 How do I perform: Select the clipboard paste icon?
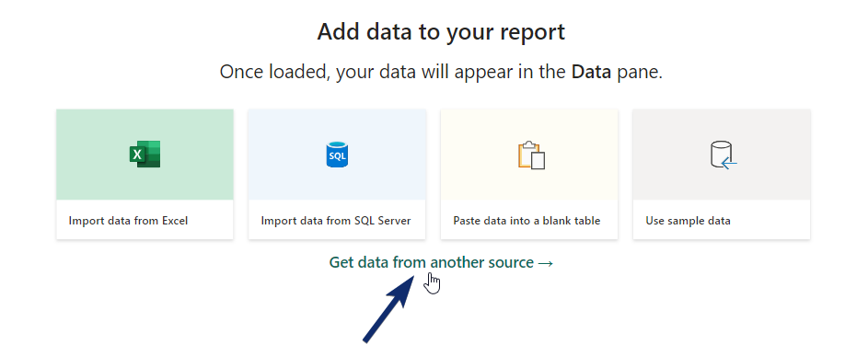(531, 155)
